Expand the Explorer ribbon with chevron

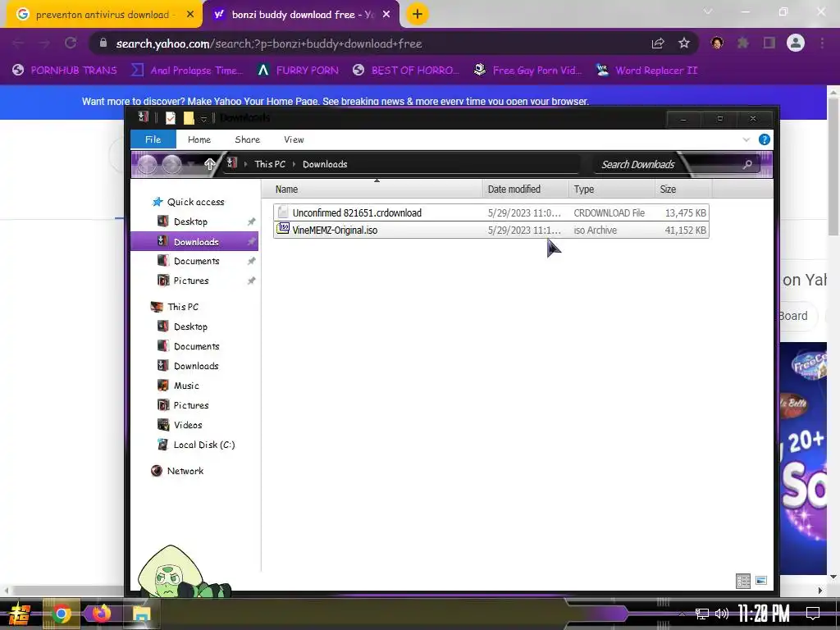tap(746, 139)
